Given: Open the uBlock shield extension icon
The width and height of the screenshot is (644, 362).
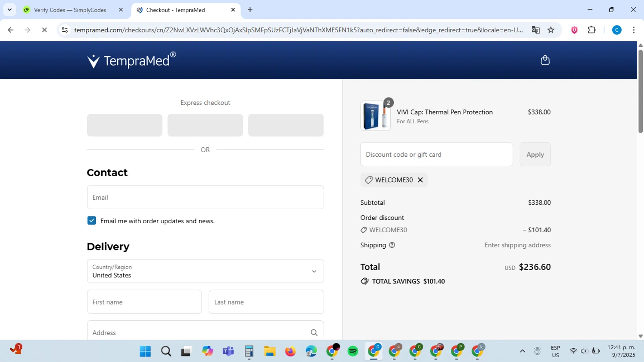Looking at the screenshot, I should point(574,30).
